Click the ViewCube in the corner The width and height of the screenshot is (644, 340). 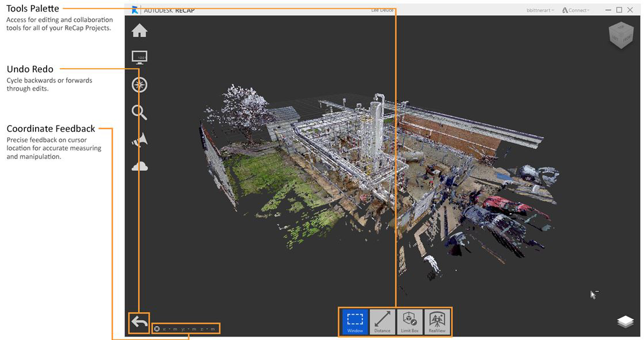[x=622, y=36]
